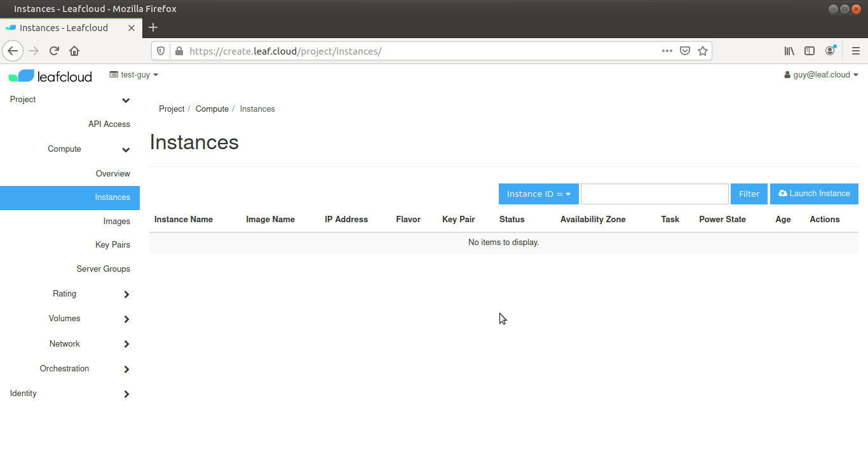This screenshot has height=452, width=868.
Task: Open Compute Overview in sidebar
Action: [x=113, y=174]
